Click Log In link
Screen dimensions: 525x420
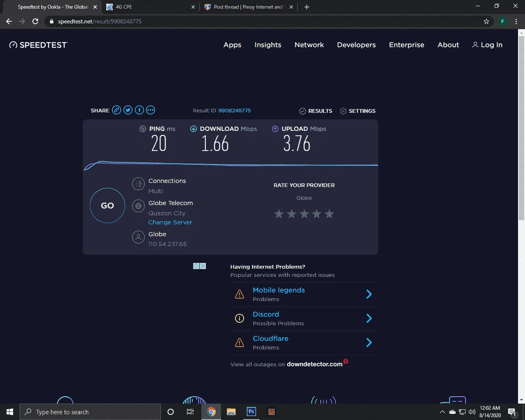tap(487, 45)
